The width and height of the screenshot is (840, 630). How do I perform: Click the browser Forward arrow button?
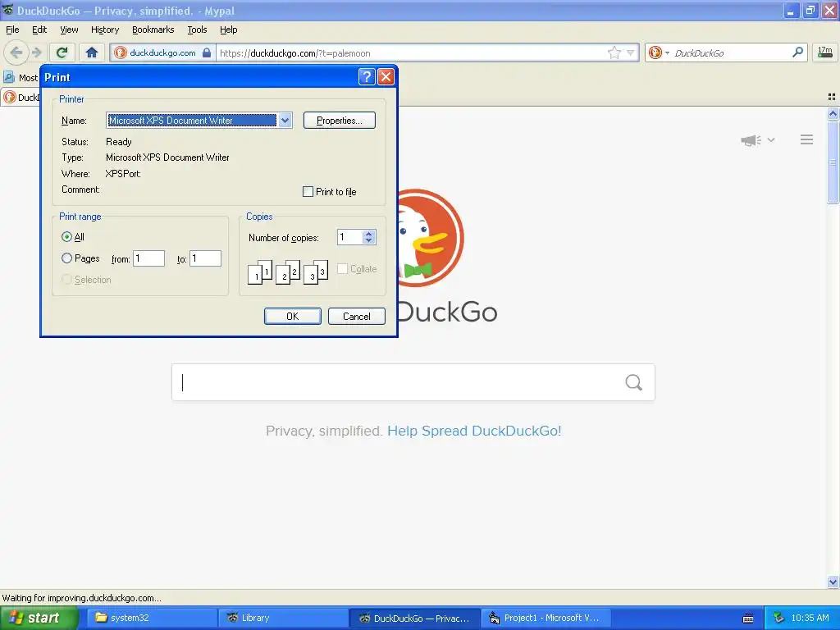point(36,52)
